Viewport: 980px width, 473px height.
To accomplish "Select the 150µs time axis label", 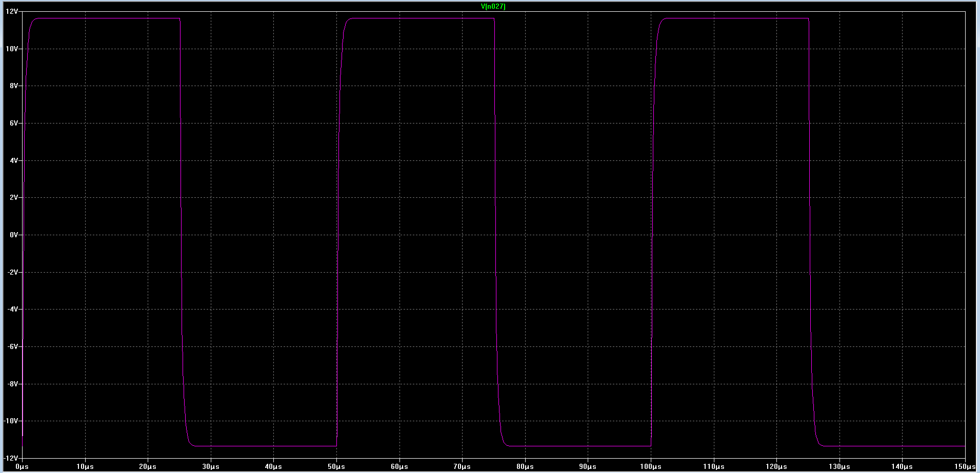I will [x=965, y=467].
